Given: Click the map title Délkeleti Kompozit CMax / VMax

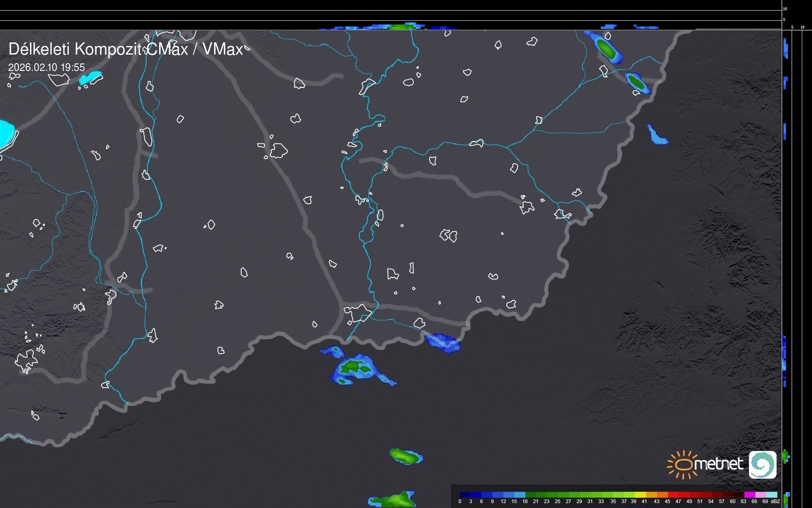Looking at the screenshot, I should [x=125, y=49].
